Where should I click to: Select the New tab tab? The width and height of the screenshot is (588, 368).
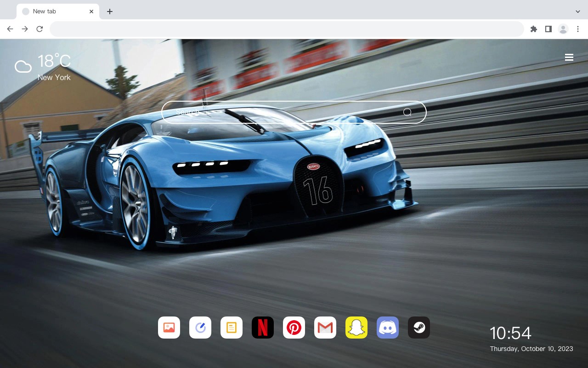point(58,11)
